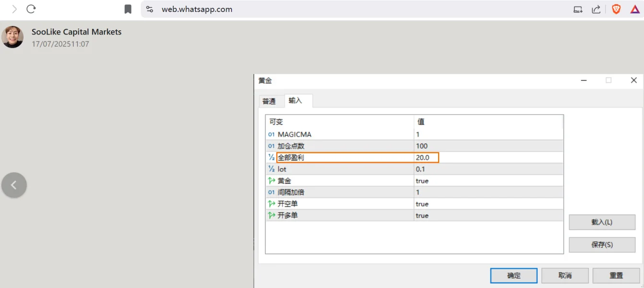Click the browser forward arrow
Viewport: 644px width, 288px height.
[14, 9]
